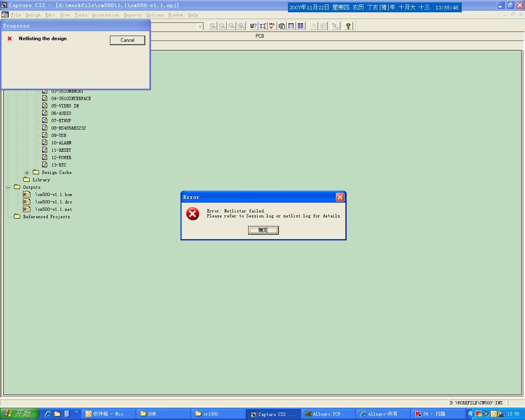525x420 pixels.
Task: Click the Back Annotate toolbar icon
Action: tap(263, 26)
